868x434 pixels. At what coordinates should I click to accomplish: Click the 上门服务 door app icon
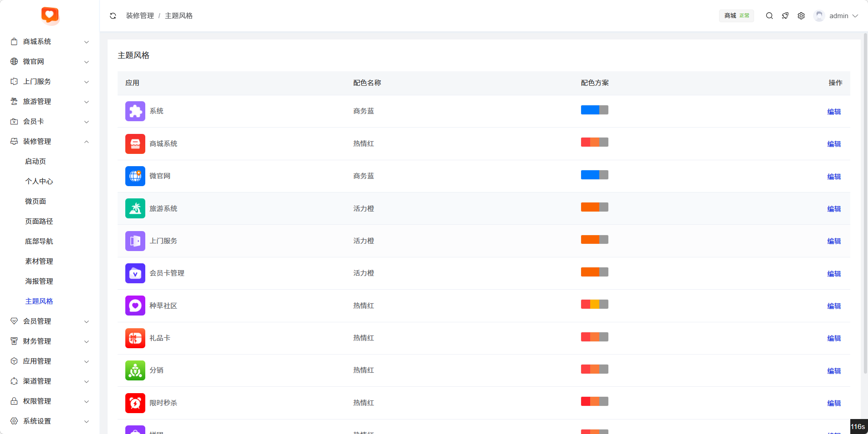point(135,241)
